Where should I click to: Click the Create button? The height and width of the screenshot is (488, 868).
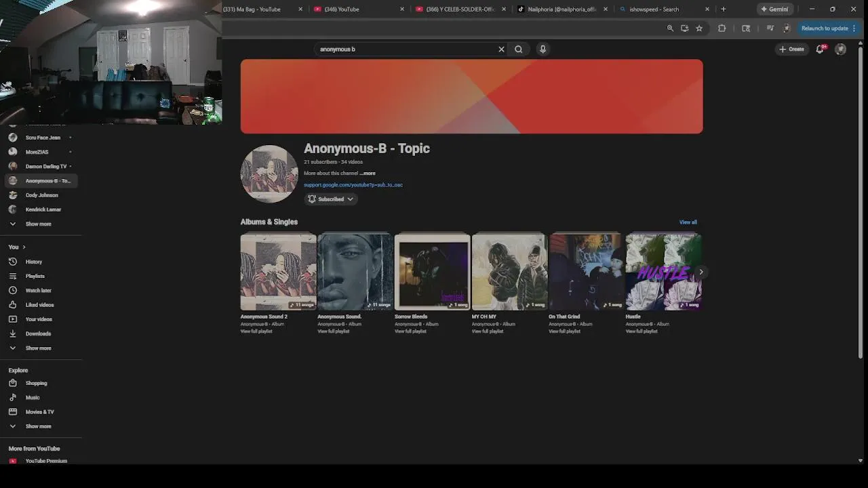coord(791,49)
